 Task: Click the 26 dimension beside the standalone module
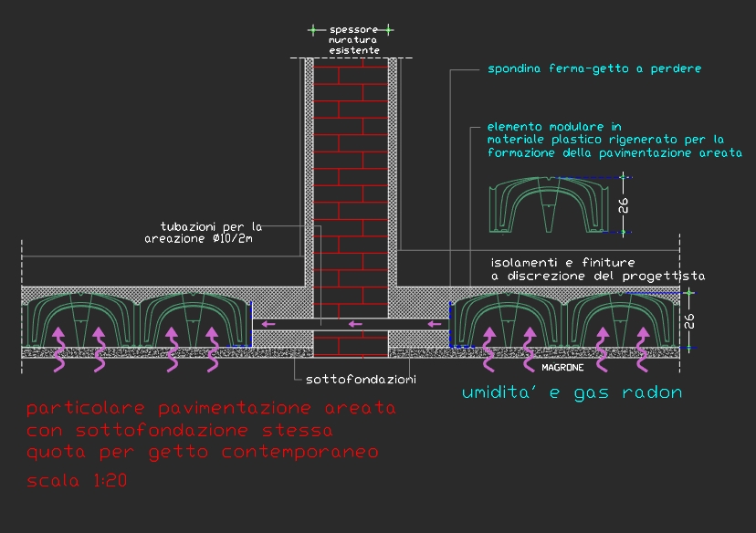coord(625,206)
